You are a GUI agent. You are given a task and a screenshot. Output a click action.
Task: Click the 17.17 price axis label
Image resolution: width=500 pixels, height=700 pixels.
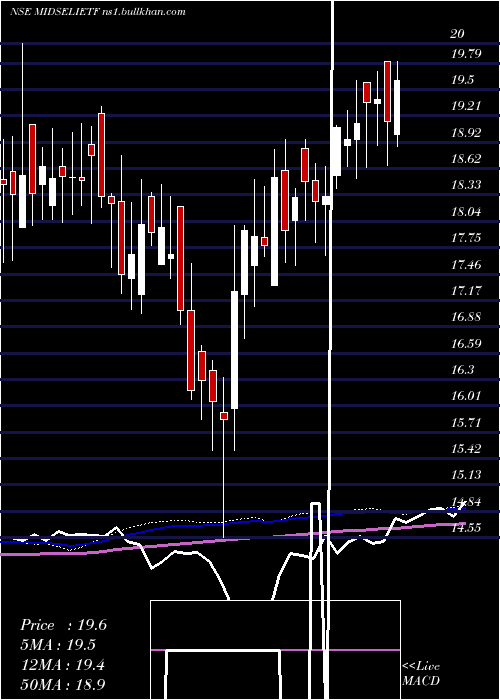(x=466, y=291)
